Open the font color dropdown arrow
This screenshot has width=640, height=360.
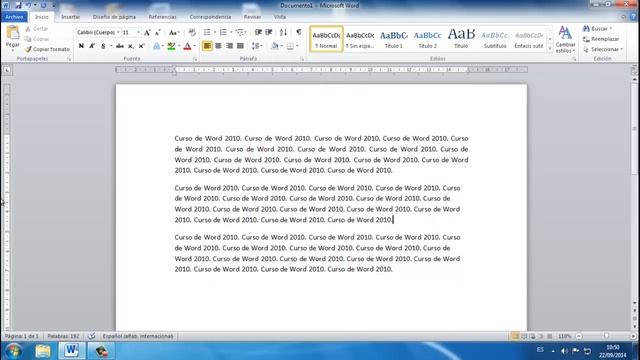pos(195,46)
